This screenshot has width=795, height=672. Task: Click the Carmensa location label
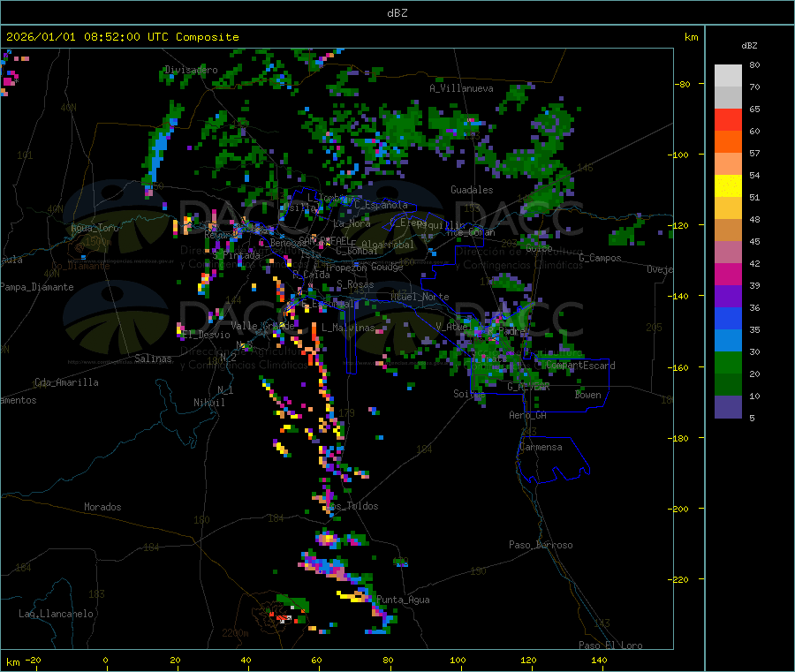coord(541,447)
